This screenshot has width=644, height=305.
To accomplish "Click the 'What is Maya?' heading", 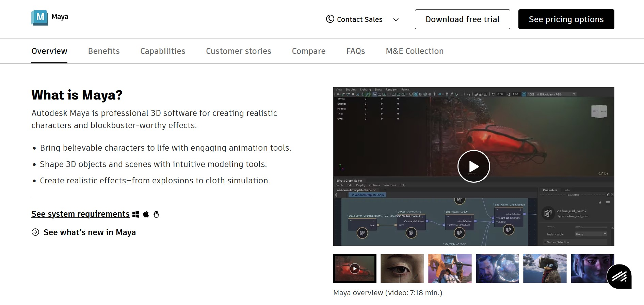I will tap(77, 95).
